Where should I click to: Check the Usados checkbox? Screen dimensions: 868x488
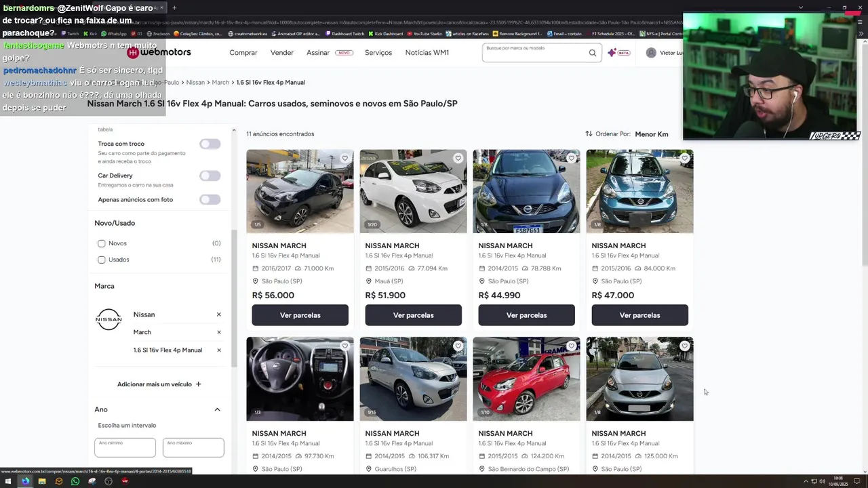click(102, 260)
